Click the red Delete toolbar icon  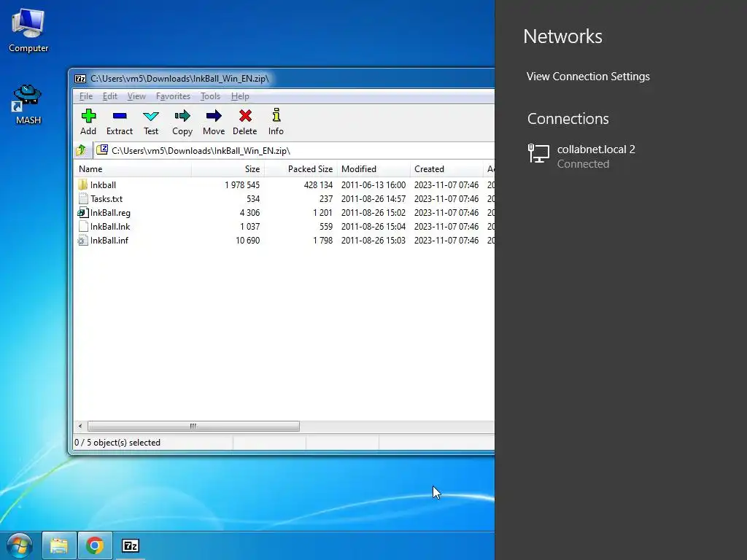pos(245,116)
